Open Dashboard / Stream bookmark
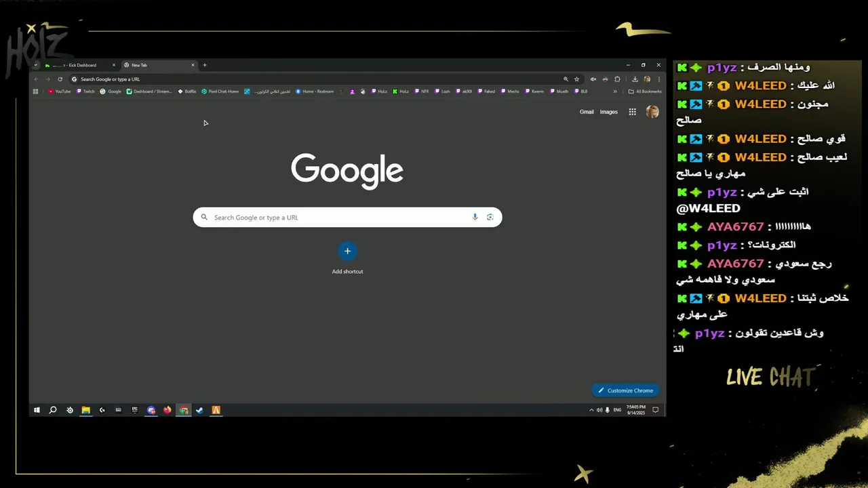868x488 pixels. (x=149, y=91)
